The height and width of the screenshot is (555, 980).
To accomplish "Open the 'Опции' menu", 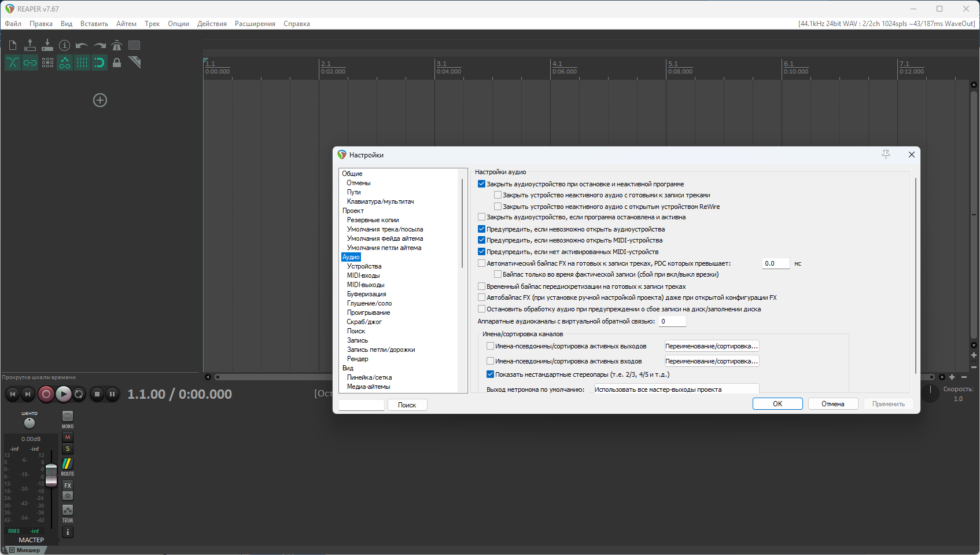I will pos(178,24).
